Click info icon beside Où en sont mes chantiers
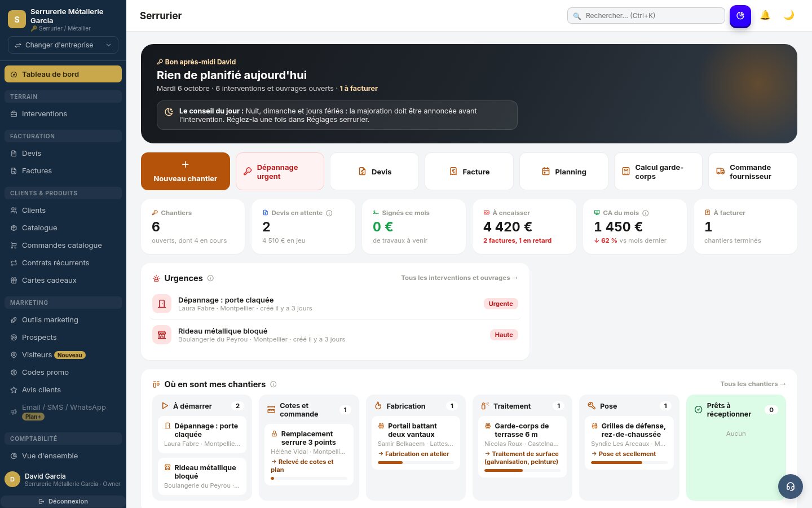 point(273,384)
